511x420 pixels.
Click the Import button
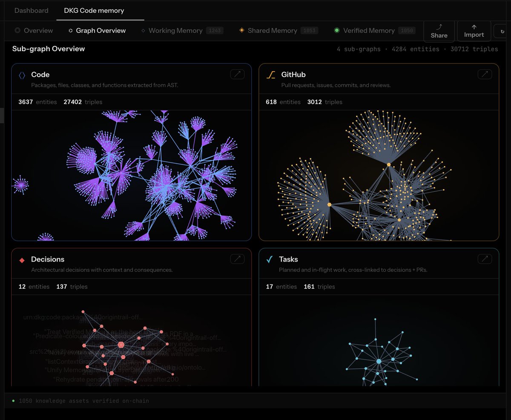coord(474,31)
